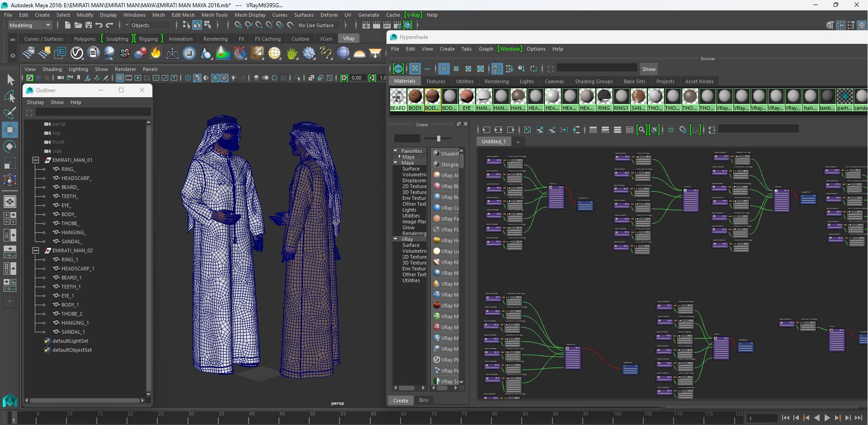
Task: Enable Snap to grids icon
Action: pos(238,25)
